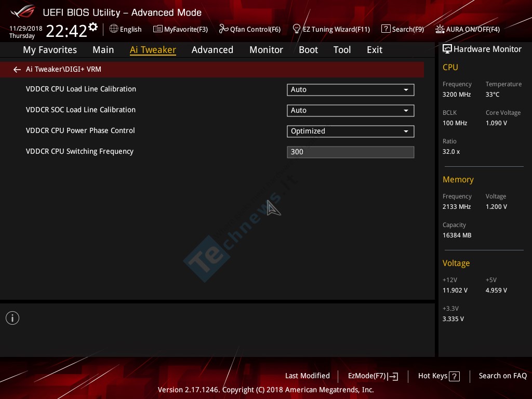Click the VDDCR CPU Switching Frequency field

point(351,152)
